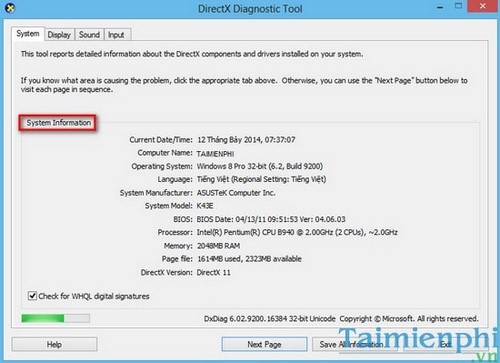500x363 pixels.
Task: Click the System Information group label
Action: [x=59, y=123]
